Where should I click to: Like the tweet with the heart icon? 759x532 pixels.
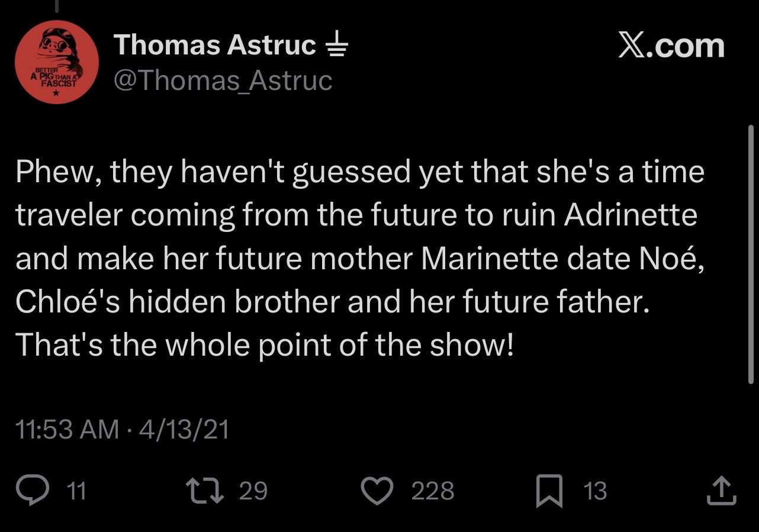(x=378, y=491)
